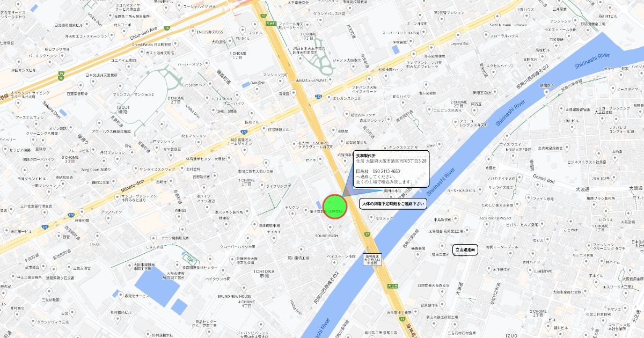
Task: Click the 大体の到着予定時刻をご連絡下さい label
Action: [x=392, y=204]
